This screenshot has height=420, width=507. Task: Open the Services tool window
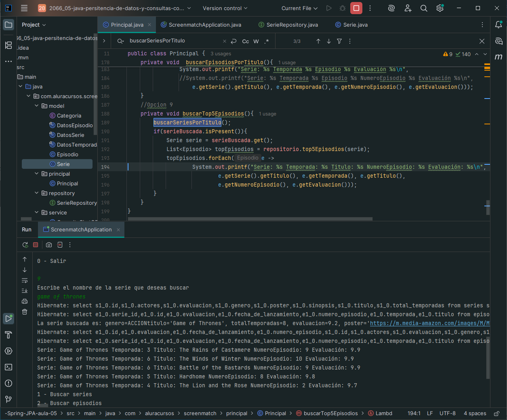click(x=8, y=351)
